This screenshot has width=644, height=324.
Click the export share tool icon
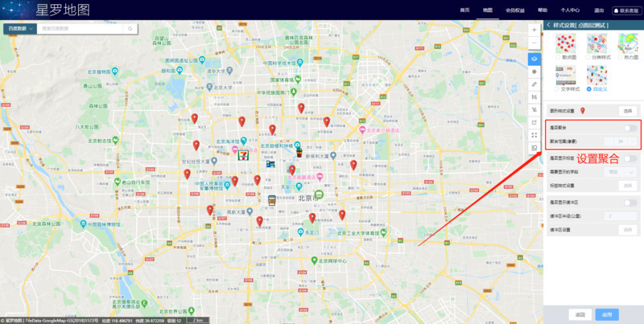pyautogui.click(x=534, y=122)
